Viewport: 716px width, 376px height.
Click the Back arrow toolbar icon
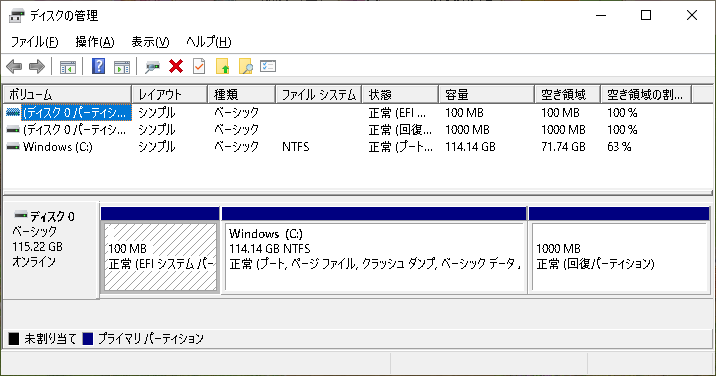click(14, 67)
